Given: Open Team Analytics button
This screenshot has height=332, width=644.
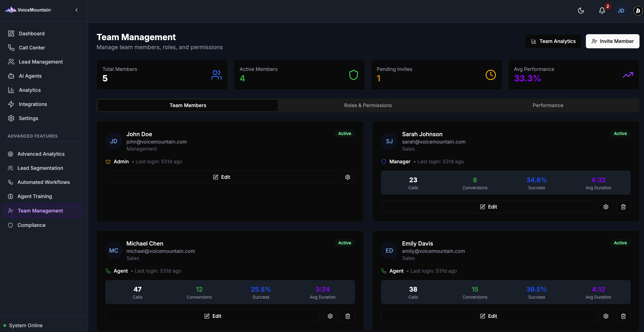Looking at the screenshot, I should coord(553,41).
